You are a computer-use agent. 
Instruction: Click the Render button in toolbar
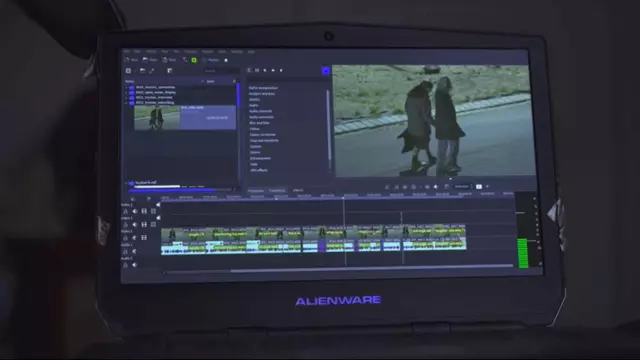coord(211,60)
